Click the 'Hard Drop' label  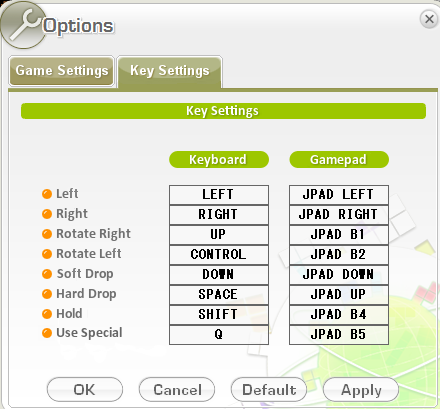[x=86, y=294]
